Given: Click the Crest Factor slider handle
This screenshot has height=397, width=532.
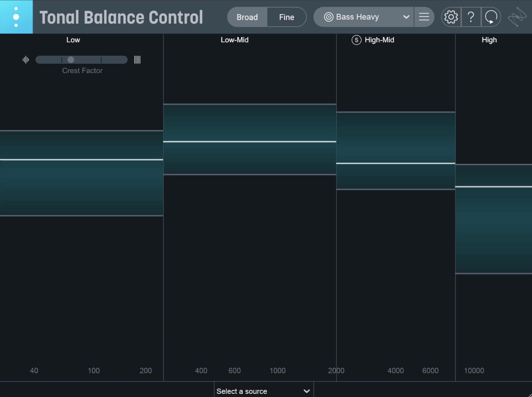Looking at the screenshot, I should tap(70, 60).
